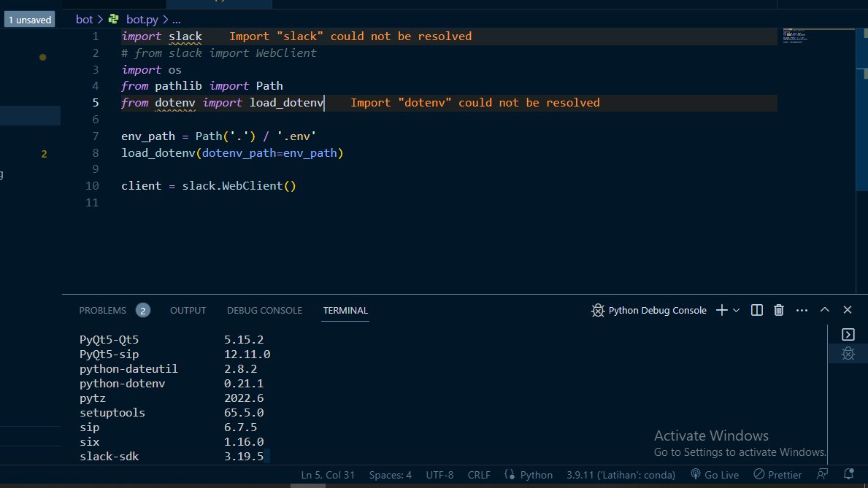
Task: Click the commented line 'from slack import WebClient'
Action: 219,53
